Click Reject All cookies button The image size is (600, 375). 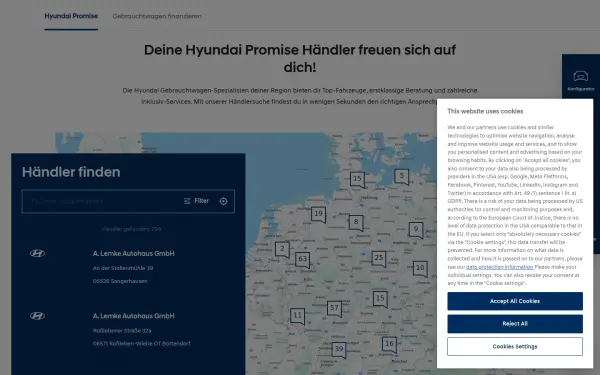515,324
